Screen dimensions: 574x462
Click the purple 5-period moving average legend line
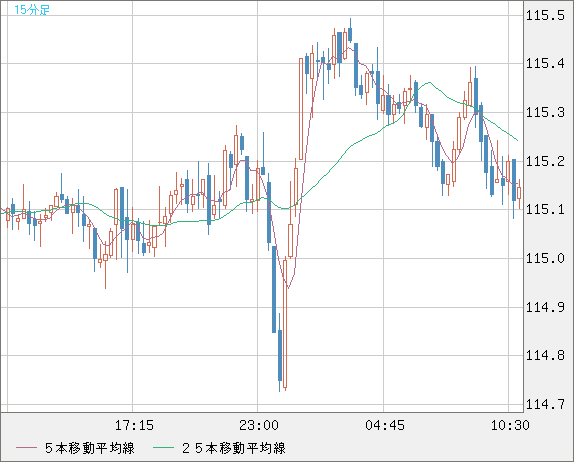(26, 448)
